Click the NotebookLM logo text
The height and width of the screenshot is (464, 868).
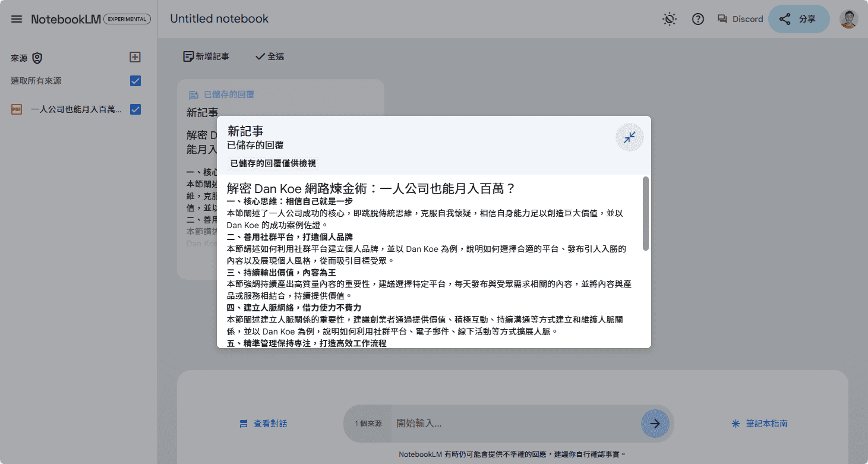[x=66, y=19]
